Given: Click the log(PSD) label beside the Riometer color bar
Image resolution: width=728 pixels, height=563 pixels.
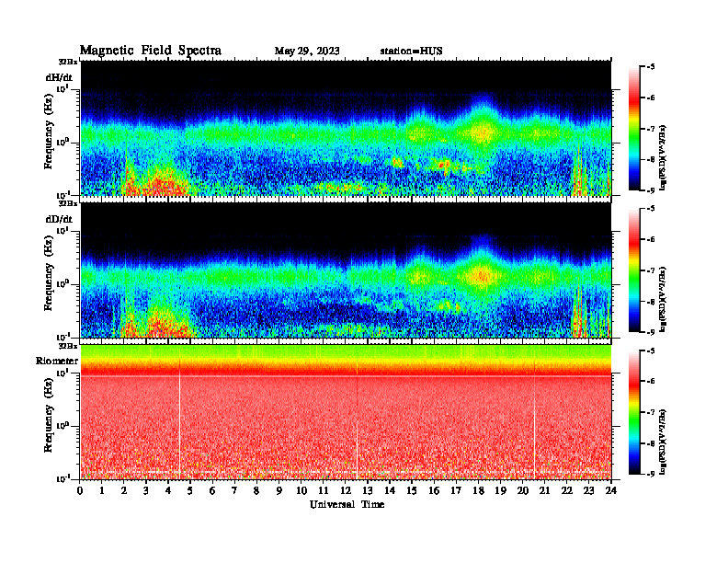Looking at the screenshot, I should [663, 442].
